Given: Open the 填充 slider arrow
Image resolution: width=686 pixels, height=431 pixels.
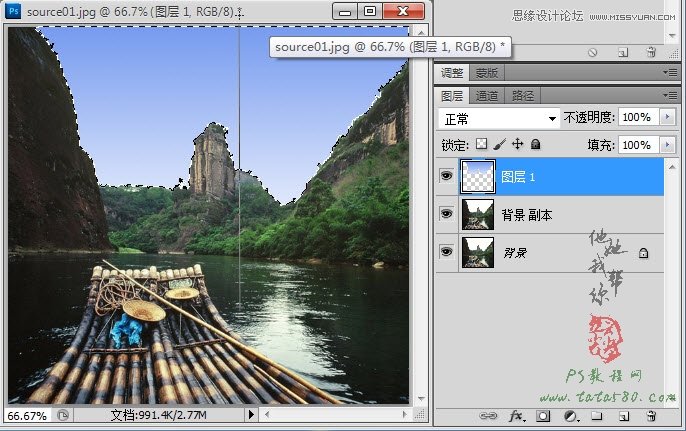Looking at the screenshot, I should pos(667,145).
